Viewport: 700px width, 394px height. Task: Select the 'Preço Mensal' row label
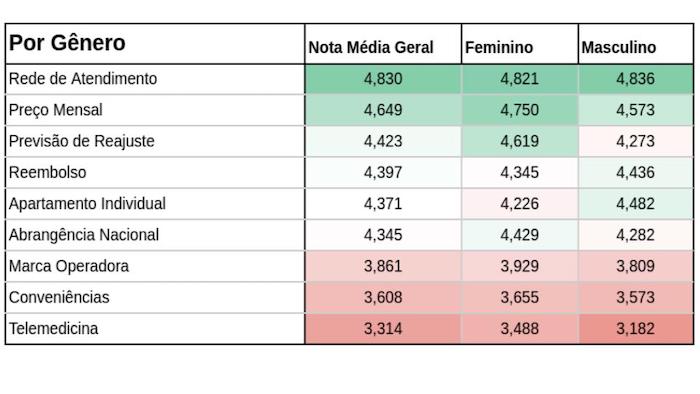[155, 110]
